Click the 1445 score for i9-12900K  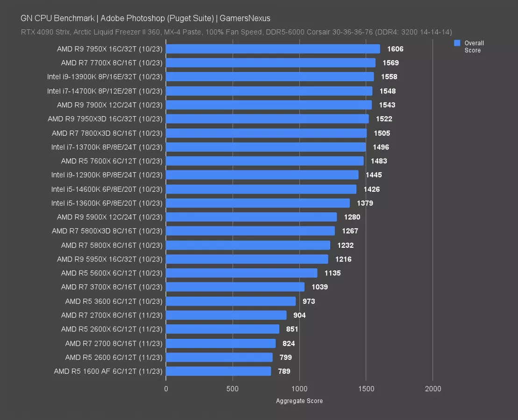click(374, 175)
